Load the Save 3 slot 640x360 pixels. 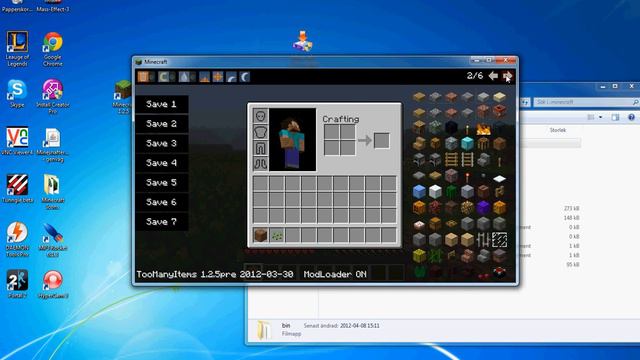click(x=162, y=143)
